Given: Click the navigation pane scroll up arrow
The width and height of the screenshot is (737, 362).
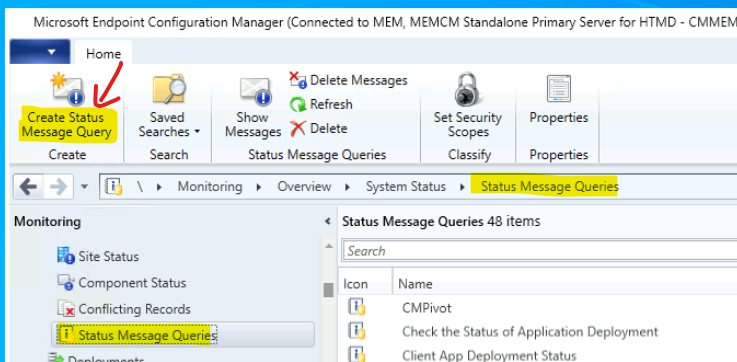Looking at the screenshot, I should (x=329, y=246).
